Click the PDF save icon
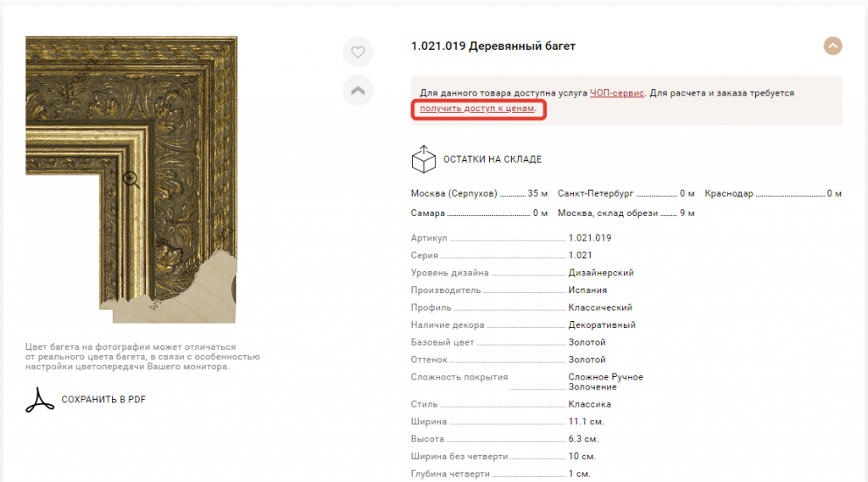The width and height of the screenshot is (868, 482). tap(39, 400)
